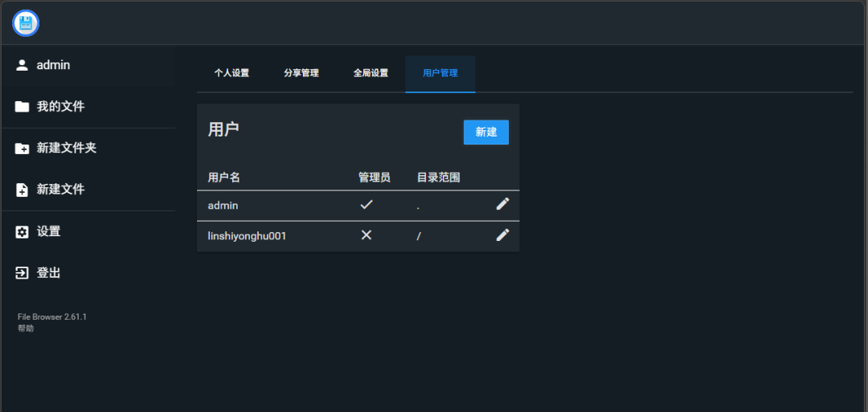Click the "/" scope value for linshiyonghu001

tap(419, 236)
